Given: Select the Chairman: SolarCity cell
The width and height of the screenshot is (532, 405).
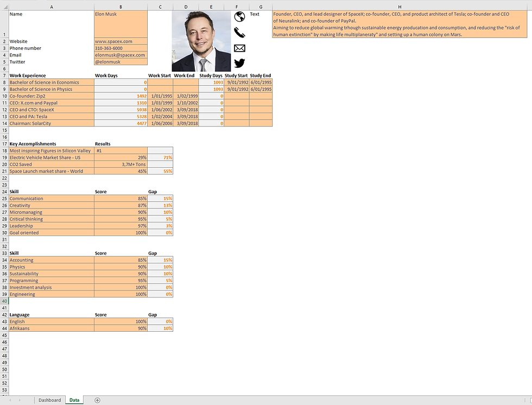Looking at the screenshot, I should [x=52, y=123].
